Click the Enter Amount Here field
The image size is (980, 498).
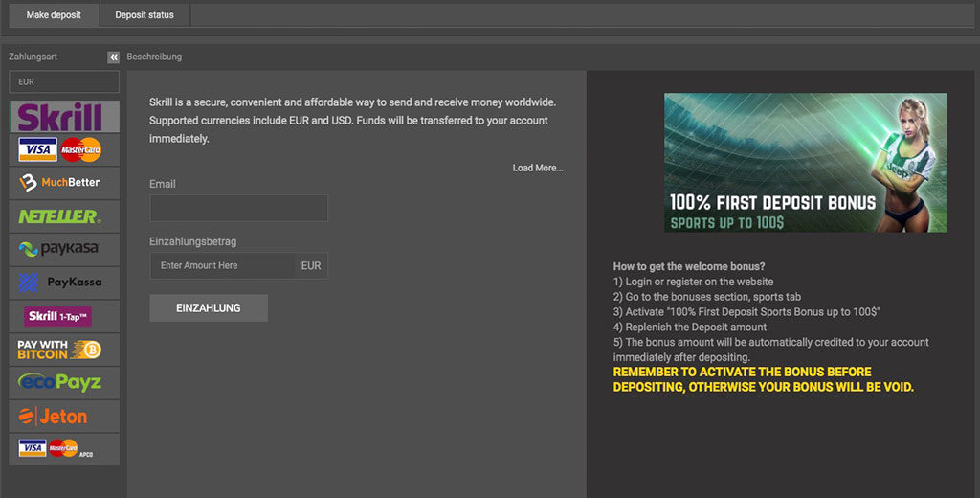[222, 265]
